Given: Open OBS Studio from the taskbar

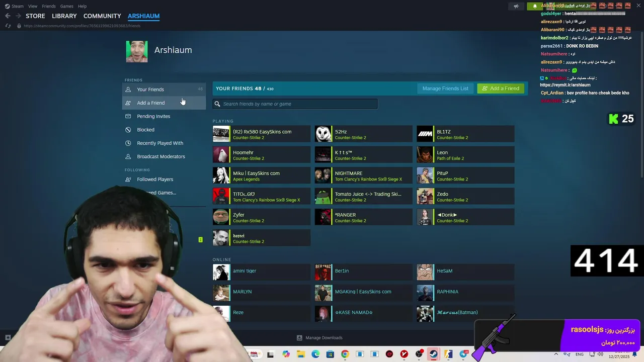Looking at the screenshot, I should [x=419, y=354].
